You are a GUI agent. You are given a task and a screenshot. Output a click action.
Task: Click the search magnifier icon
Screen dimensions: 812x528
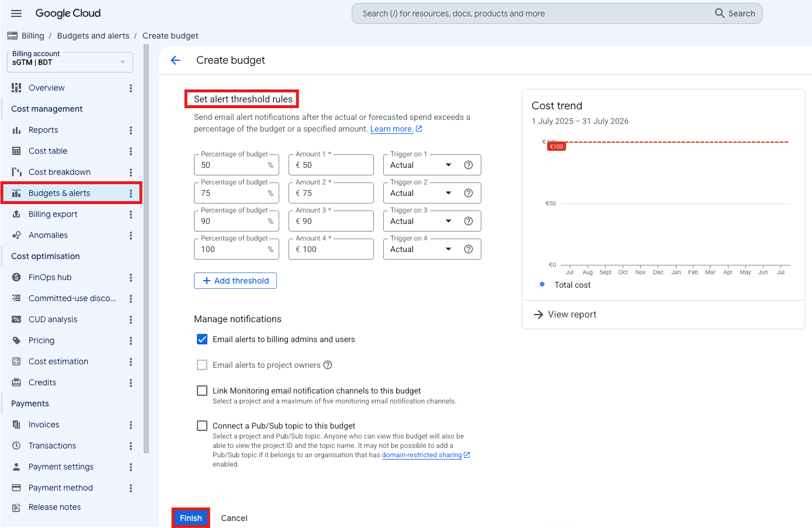(720, 13)
